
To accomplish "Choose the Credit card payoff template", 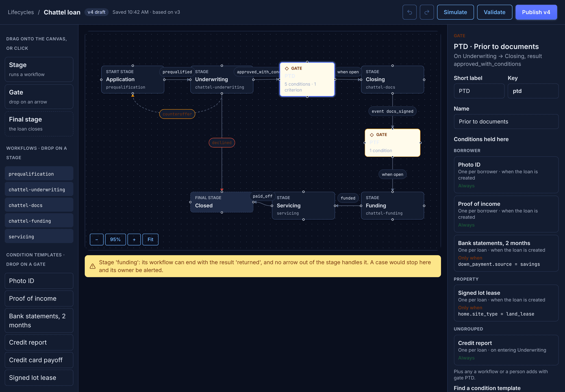I will 39,360.
